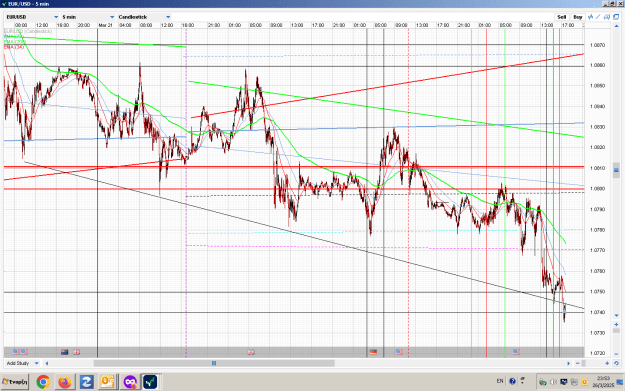Click the horizontal scrollbar thumb grip

point(214,363)
